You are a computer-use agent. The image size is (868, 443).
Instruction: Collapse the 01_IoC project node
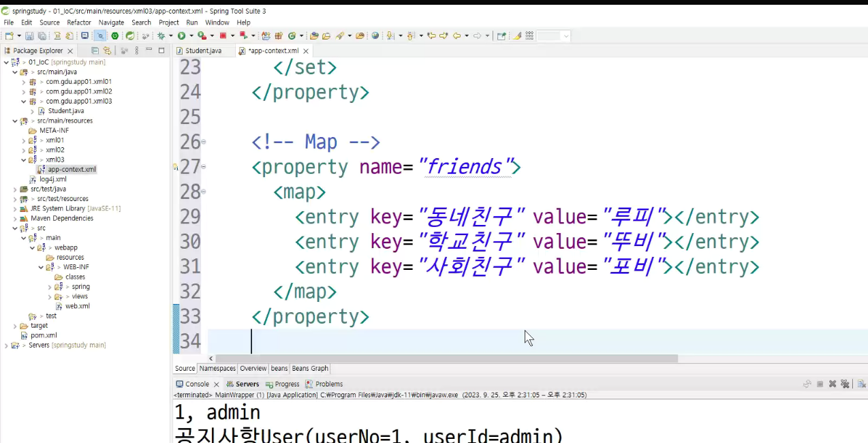click(6, 62)
